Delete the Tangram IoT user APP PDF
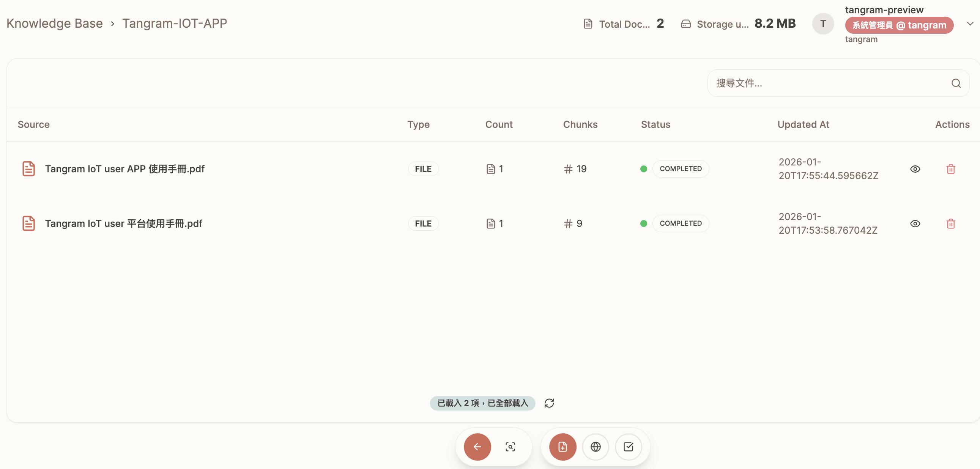Image resolution: width=980 pixels, height=469 pixels. pos(950,169)
